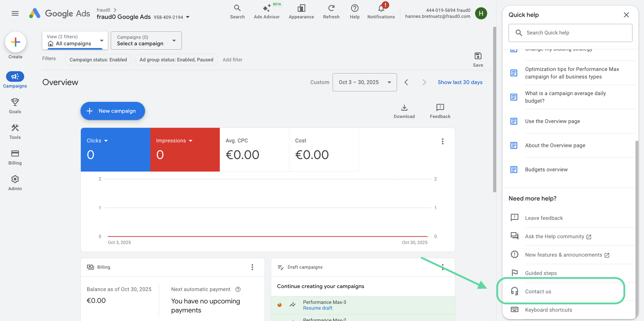Screen dimensions: 644x321
Task: Resume draft of Performance Max-3
Action: tap(317, 308)
